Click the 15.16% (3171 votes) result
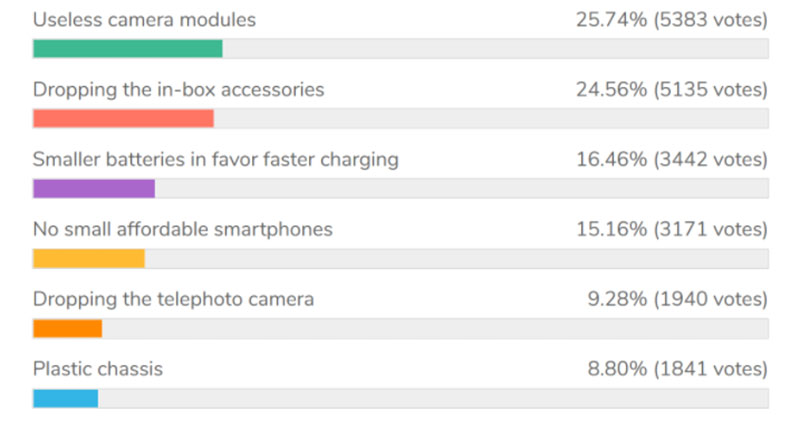Viewport: 800px width, 430px height. 672,230
